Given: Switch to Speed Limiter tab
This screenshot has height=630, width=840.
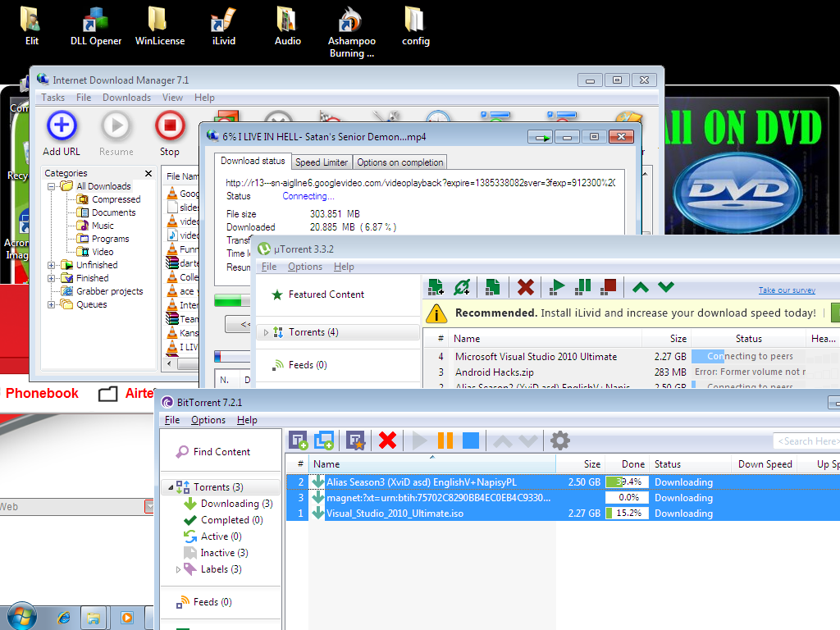Looking at the screenshot, I should (322, 162).
